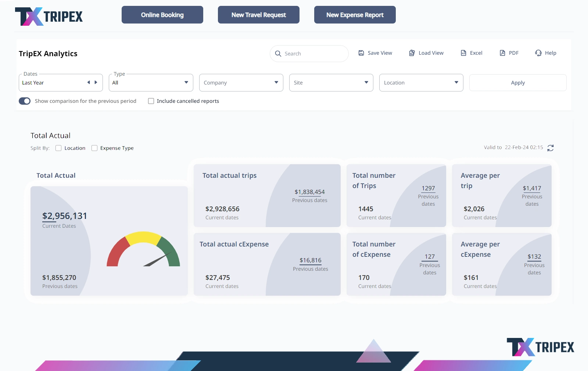Click the $2,928,656 current trips value

[222, 209]
